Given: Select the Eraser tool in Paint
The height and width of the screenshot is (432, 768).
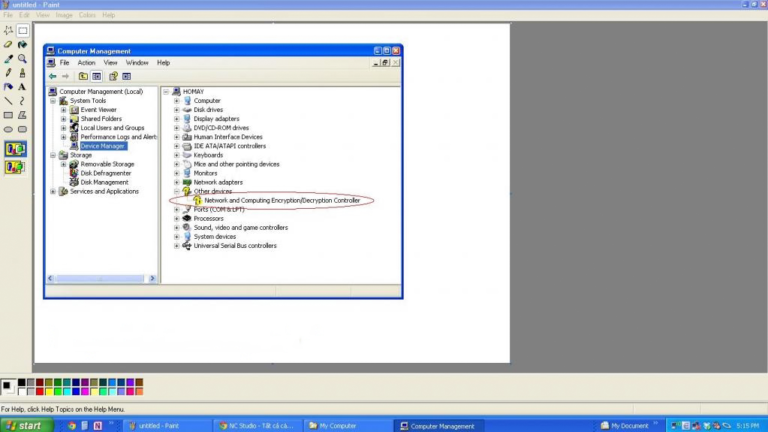Looking at the screenshot, I should 9,44.
